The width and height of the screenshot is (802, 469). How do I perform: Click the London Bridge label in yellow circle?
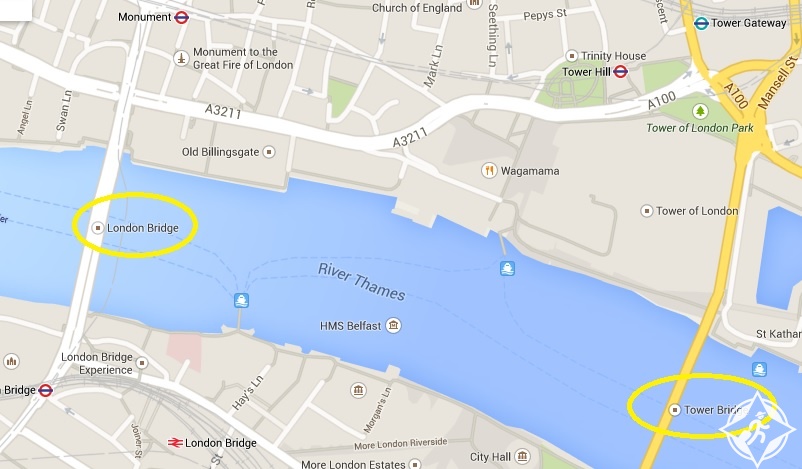pyautogui.click(x=143, y=228)
